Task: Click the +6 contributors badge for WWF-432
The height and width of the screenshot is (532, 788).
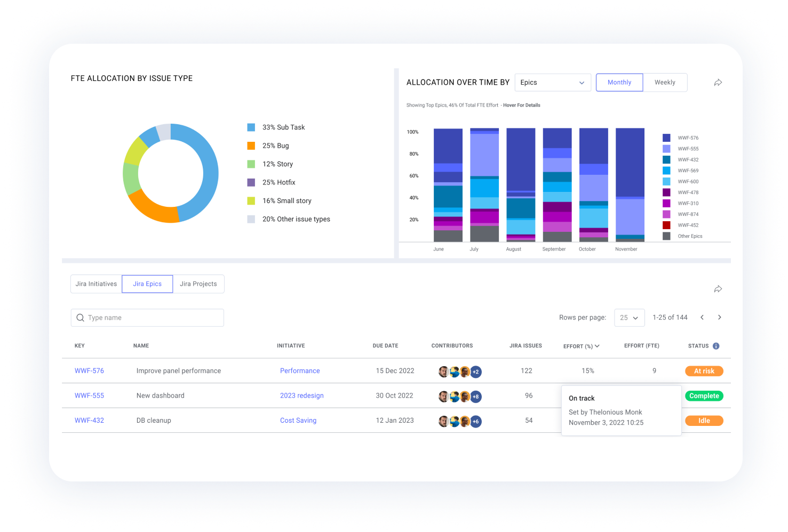Action: click(x=476, y=421)
